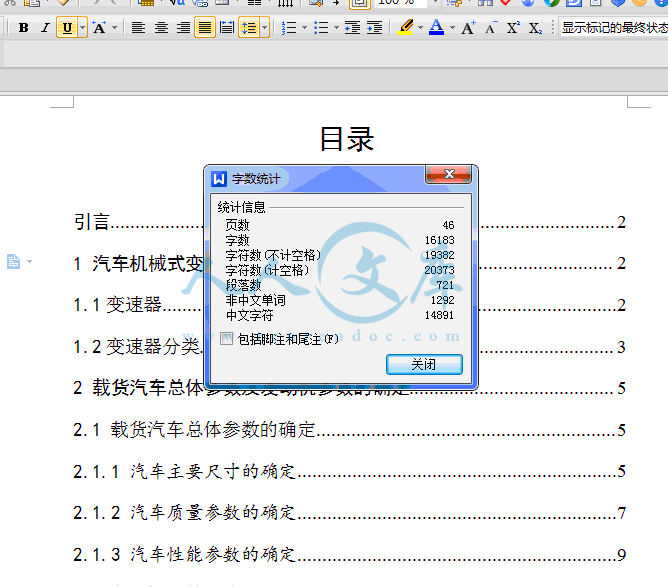Open character scaling dropdown arrow
The width and height of the screenshot is (668, 587).
point(115,28)
